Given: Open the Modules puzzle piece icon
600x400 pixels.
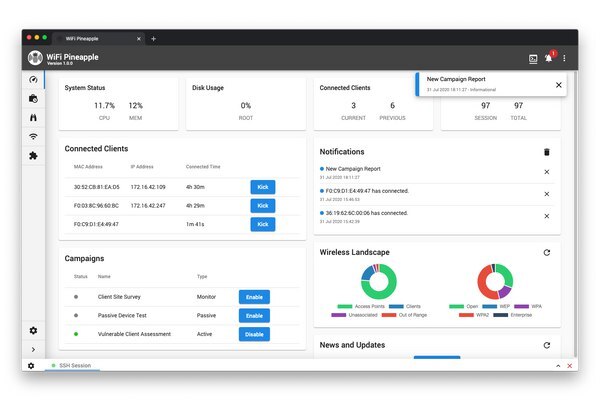Looking at the screenshot, I should pos(33,156).
